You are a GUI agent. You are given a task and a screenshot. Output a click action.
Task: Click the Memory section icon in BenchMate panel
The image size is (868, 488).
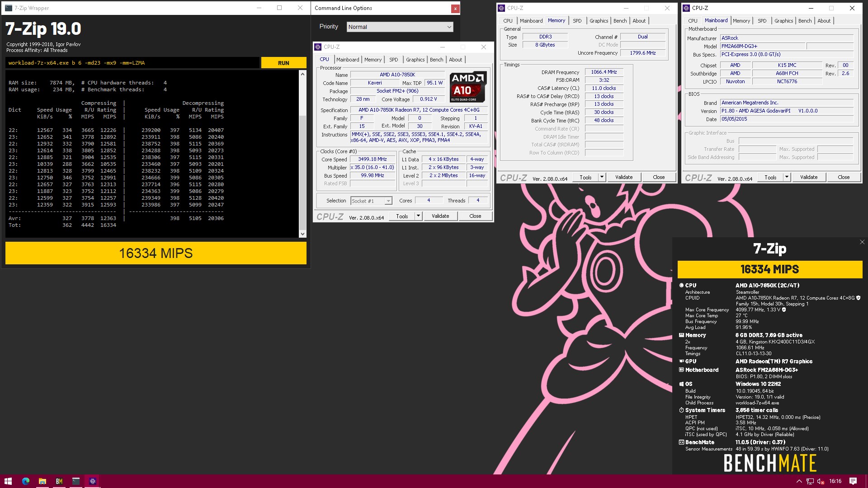(681, 335)
